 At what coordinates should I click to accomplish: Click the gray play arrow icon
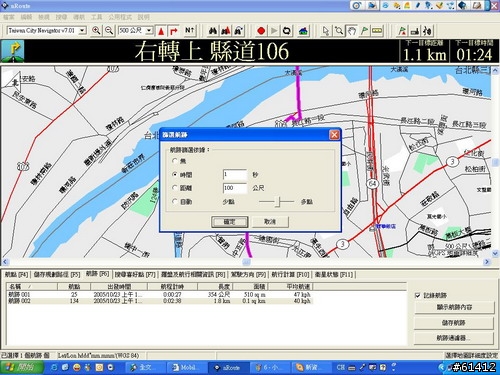274,31
